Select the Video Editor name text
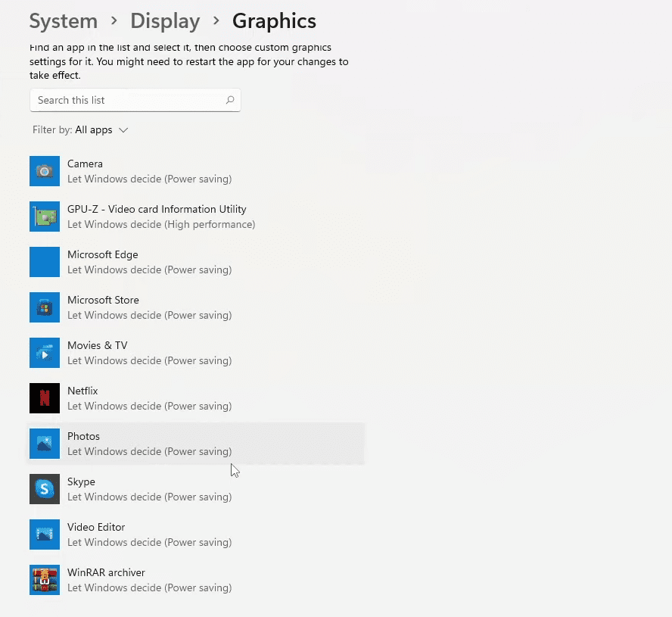672x617 pixels. (96, 528)
